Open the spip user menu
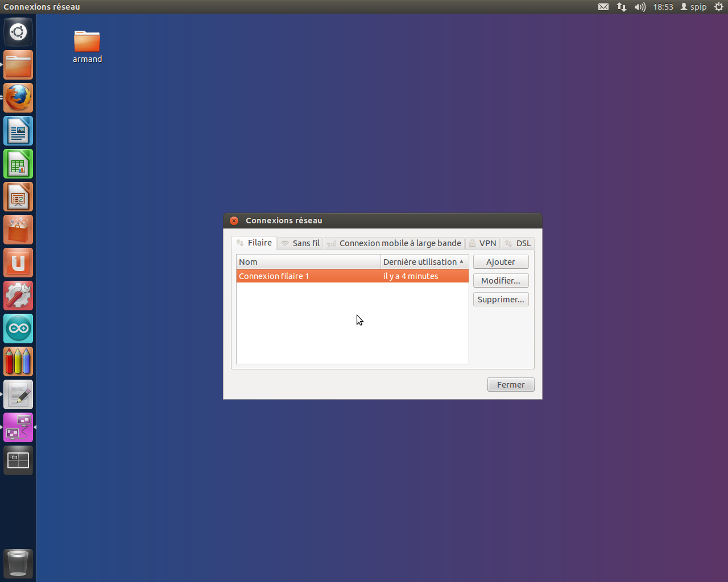The height and width of the screenshot is (582, 728). click(693, 7)
